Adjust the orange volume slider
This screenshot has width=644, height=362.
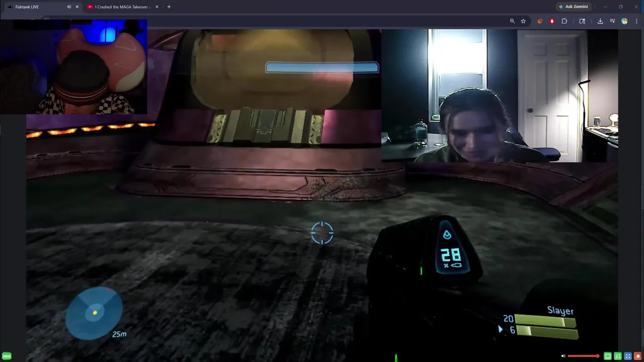(x=584, y=356)
